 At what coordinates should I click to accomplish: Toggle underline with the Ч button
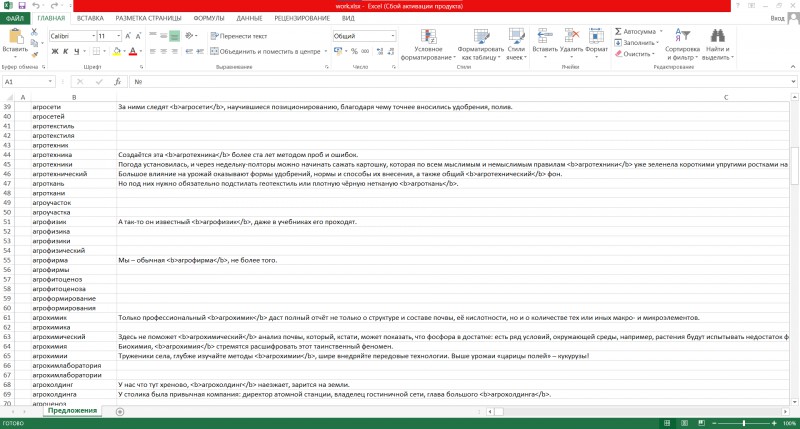(77, 51)
